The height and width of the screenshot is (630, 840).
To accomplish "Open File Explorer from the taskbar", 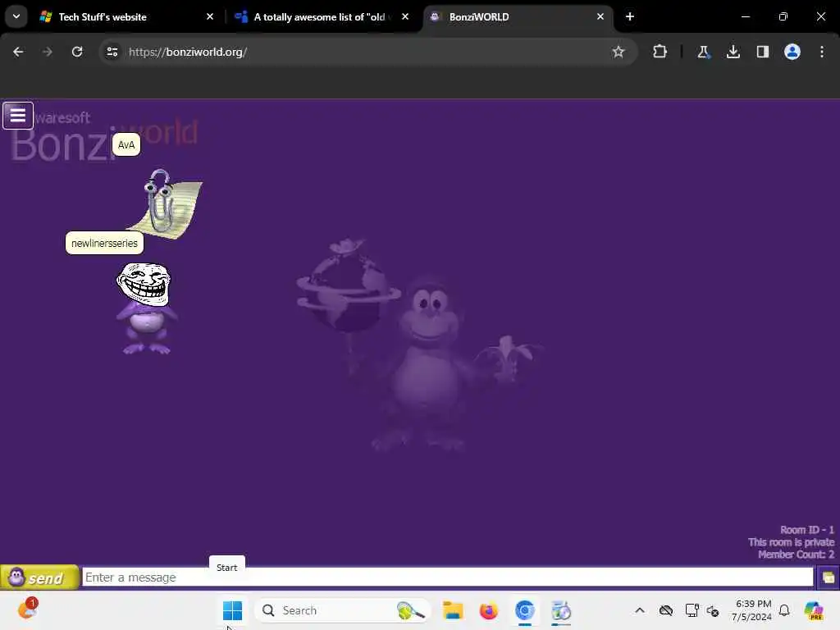I will coord(453,610).
